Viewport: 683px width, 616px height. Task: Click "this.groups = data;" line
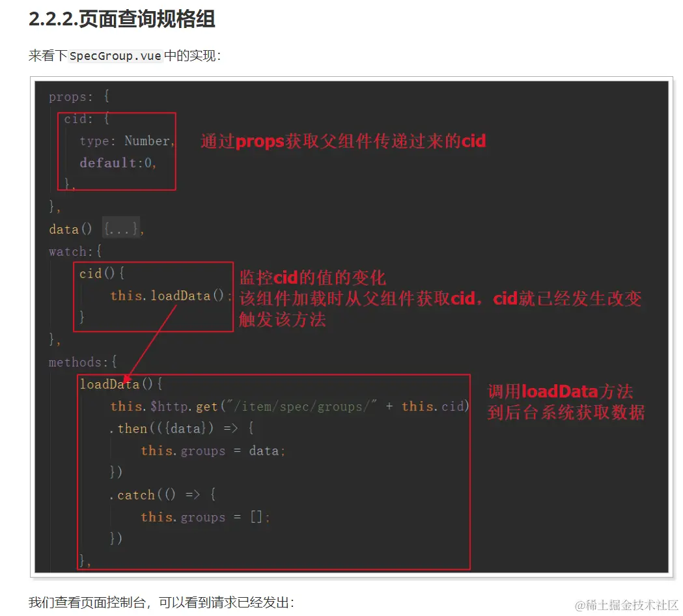[x=213, y=451]
